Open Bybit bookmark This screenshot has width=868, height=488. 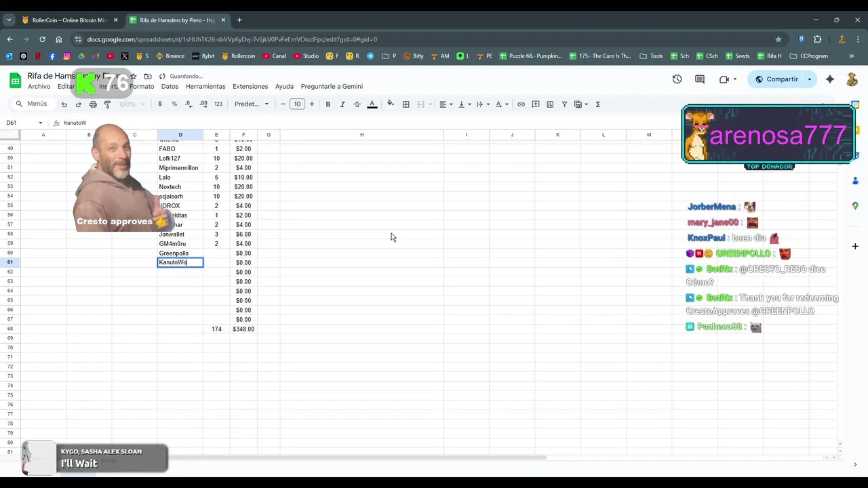tap(203, 56)
